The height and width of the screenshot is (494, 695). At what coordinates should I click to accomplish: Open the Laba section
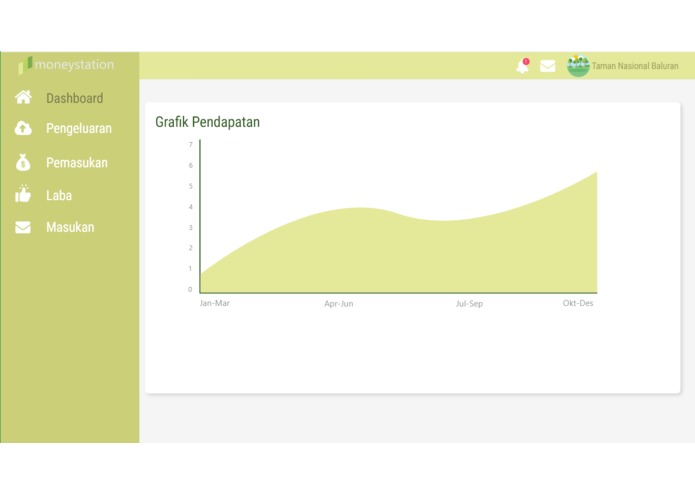(59, 195)
